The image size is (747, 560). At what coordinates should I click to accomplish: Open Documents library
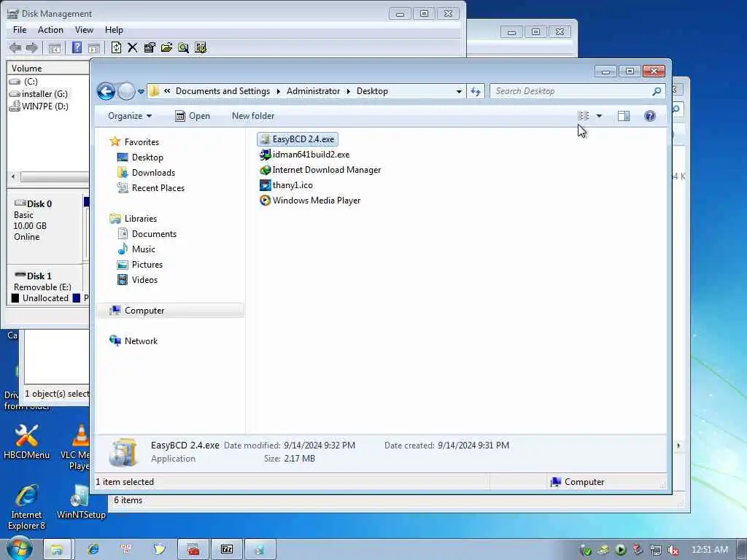[x=147, y=234]
